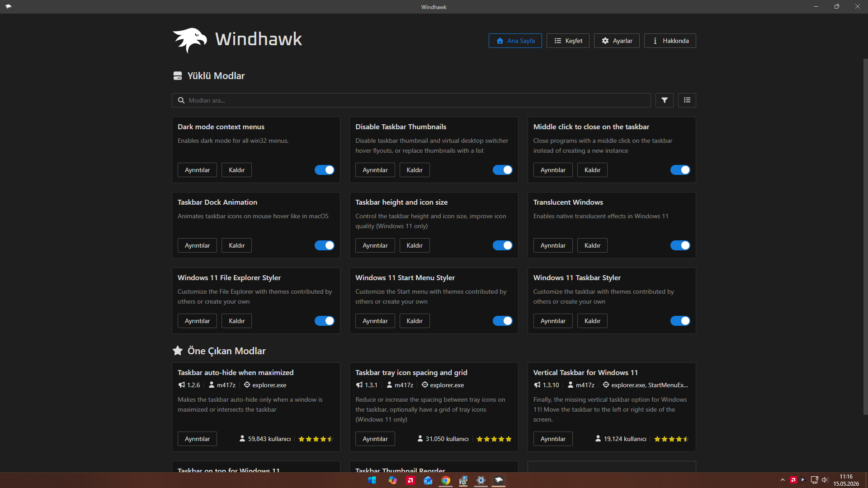Click the Windhawk hawk logo

pyautogui.click(x=190, y=40)
